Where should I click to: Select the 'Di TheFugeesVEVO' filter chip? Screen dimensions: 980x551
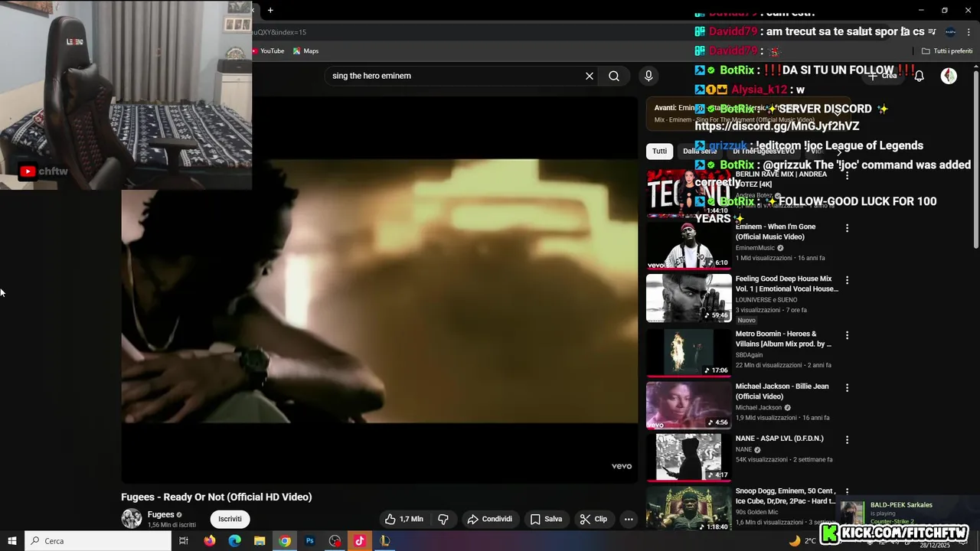click(763, 151)
